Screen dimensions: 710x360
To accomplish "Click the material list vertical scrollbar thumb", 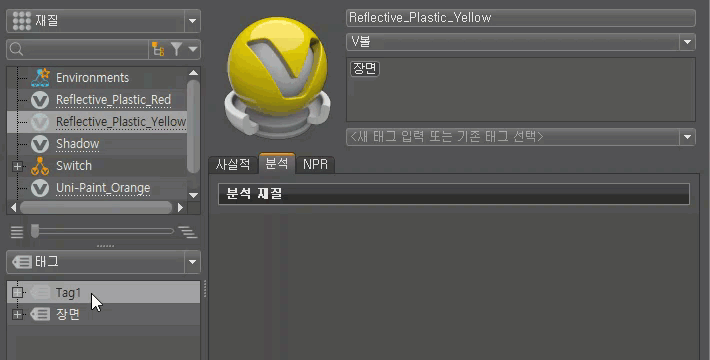I will [x=193, y=127].
